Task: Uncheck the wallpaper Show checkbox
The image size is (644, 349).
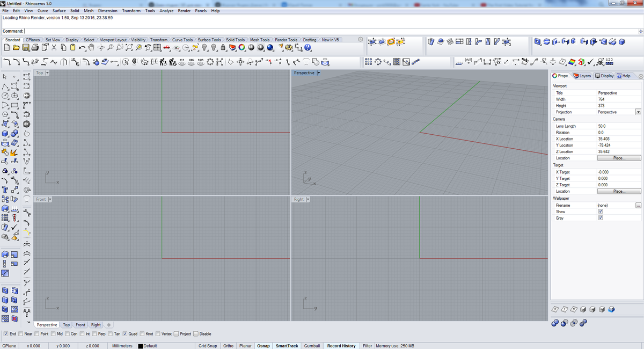Action: (601, 212)
